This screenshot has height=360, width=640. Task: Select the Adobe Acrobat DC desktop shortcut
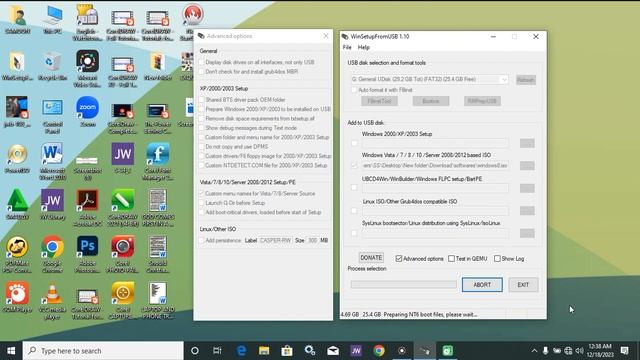point(87,207)
